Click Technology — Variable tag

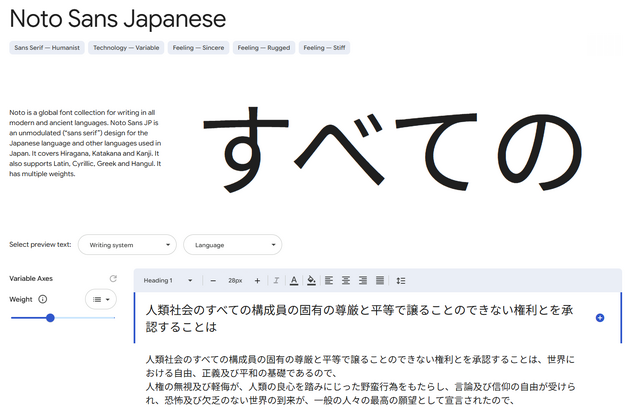click(x=126, y=48)
